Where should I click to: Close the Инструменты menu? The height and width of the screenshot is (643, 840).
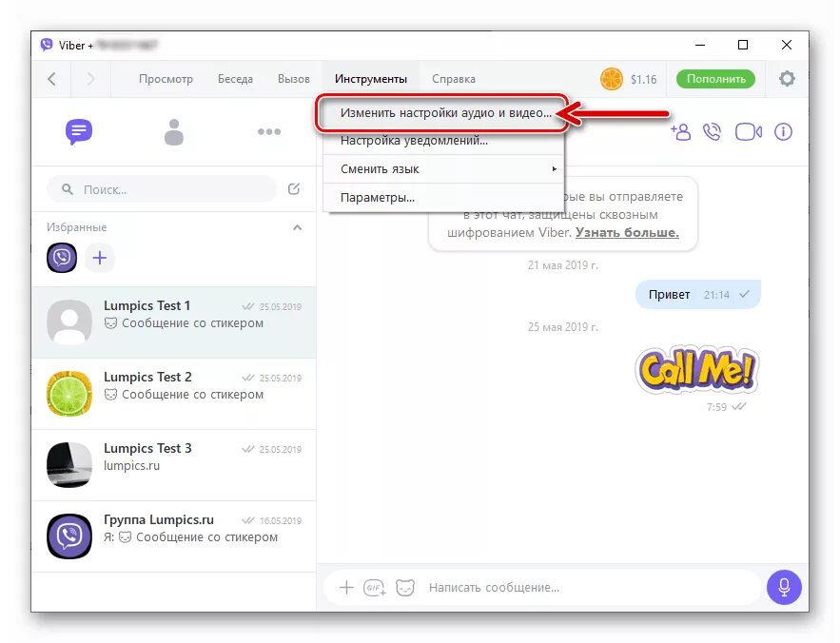pyautogui.click(x=371, y=79)
